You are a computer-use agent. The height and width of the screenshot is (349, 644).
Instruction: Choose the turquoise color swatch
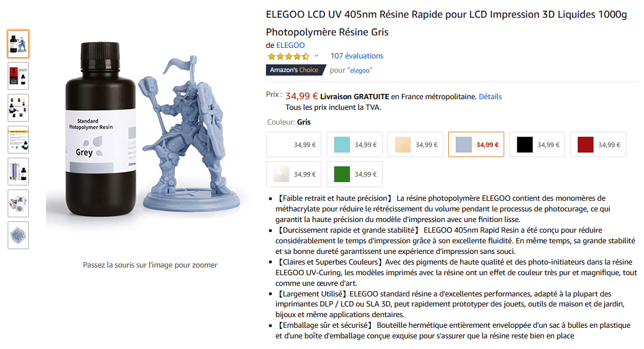(x=354, y=145)
